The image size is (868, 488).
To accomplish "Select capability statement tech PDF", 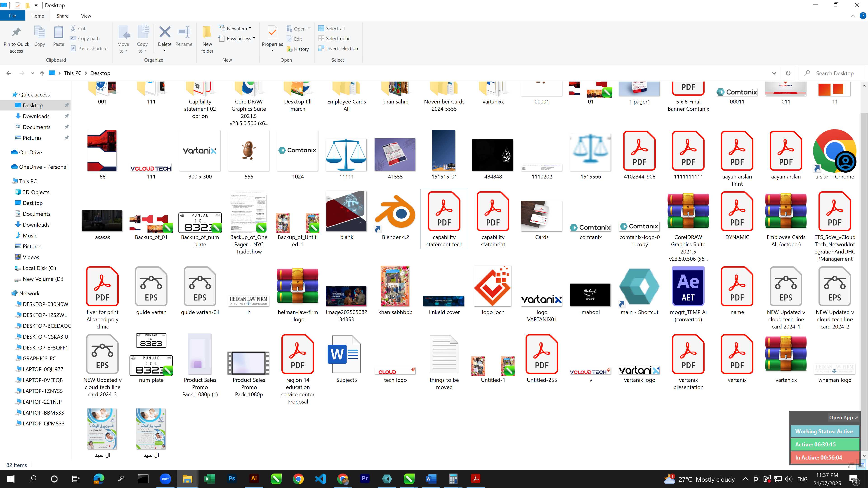I will (x=444, y=211).
